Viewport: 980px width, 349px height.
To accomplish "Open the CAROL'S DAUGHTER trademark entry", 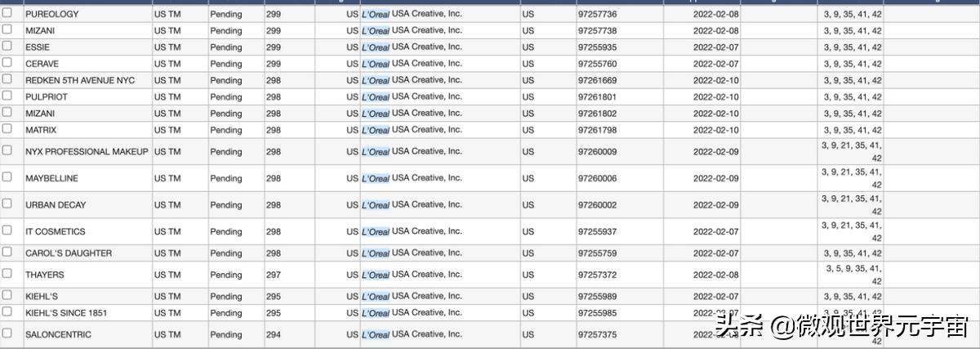I will (x=69, y=253).
